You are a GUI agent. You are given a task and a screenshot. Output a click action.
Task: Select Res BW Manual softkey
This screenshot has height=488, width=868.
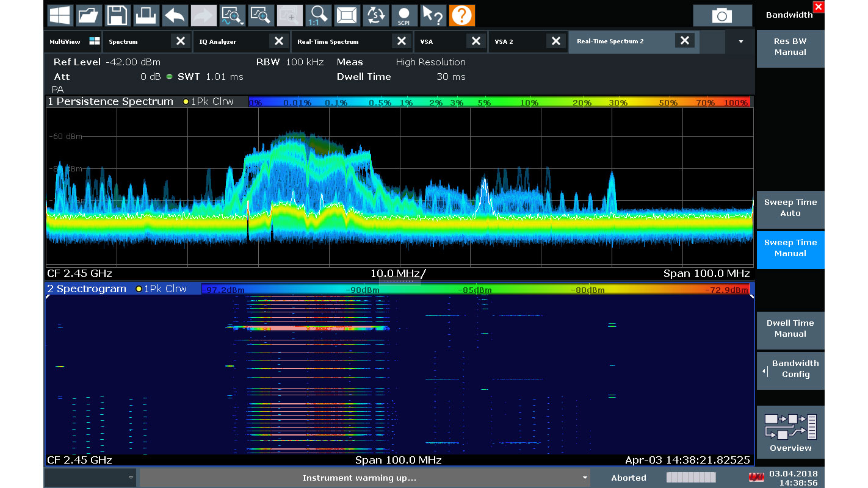pyautogui.click(x=790, y=48)
